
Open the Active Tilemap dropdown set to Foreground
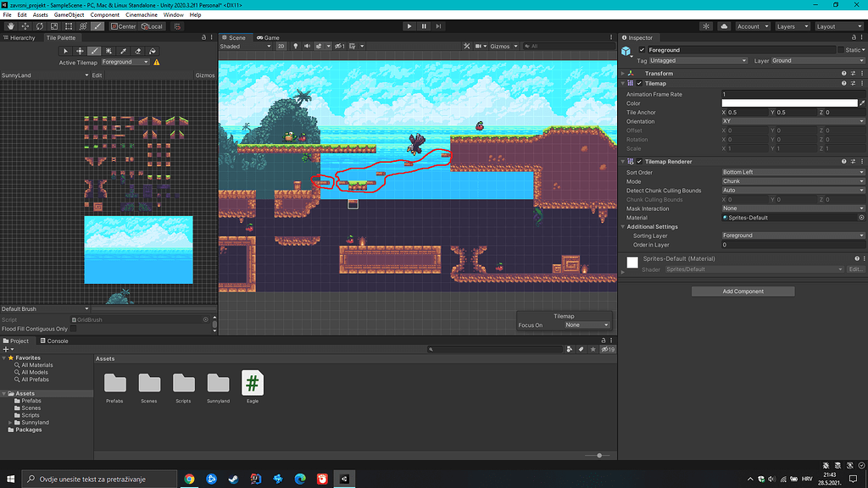tap(123, 61)
